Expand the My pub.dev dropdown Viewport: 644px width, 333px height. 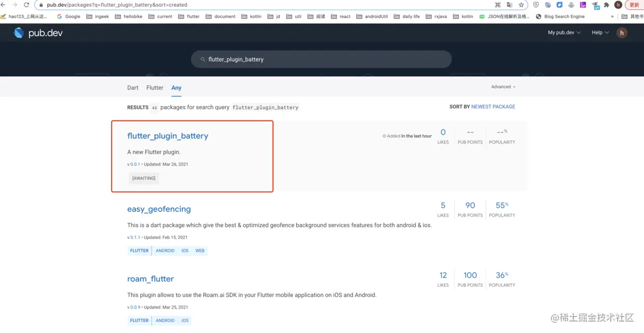point(564,33)
